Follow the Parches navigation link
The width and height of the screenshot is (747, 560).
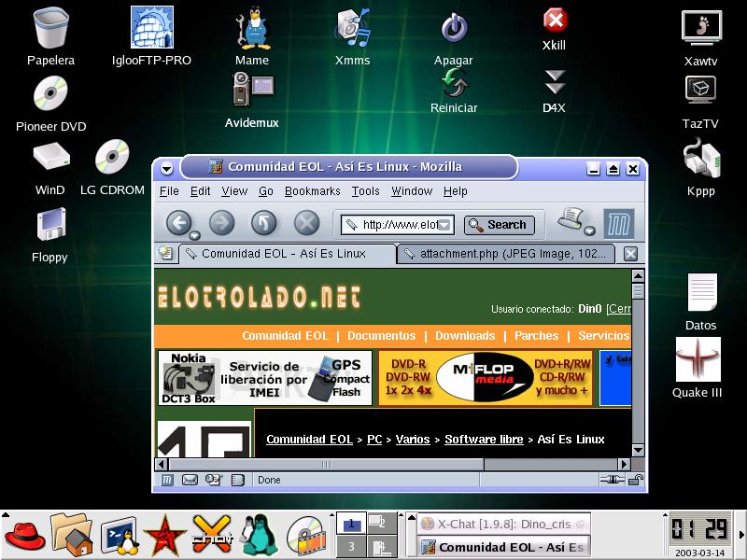(536, 336)
